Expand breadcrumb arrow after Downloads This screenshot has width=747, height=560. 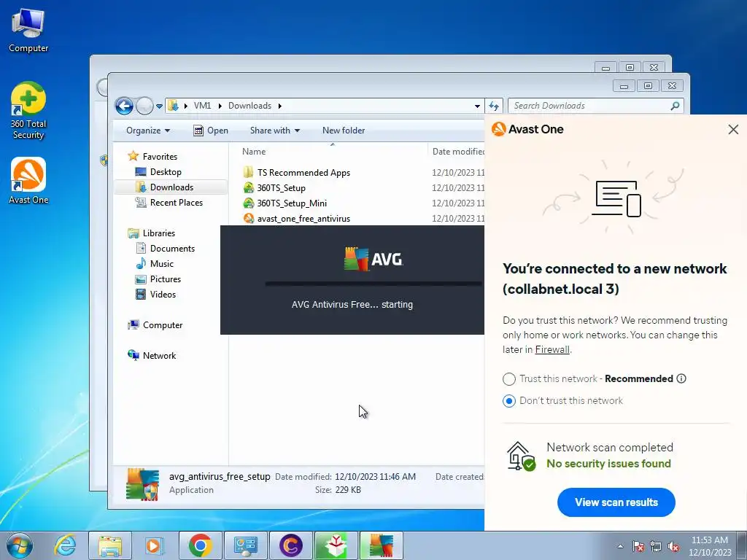(x=279, y=106)
